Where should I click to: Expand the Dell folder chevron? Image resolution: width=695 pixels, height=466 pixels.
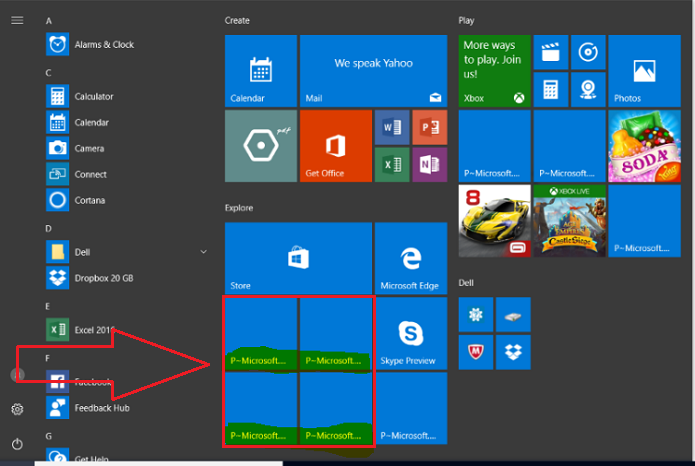pyautogui.click(x=203, y=252)
